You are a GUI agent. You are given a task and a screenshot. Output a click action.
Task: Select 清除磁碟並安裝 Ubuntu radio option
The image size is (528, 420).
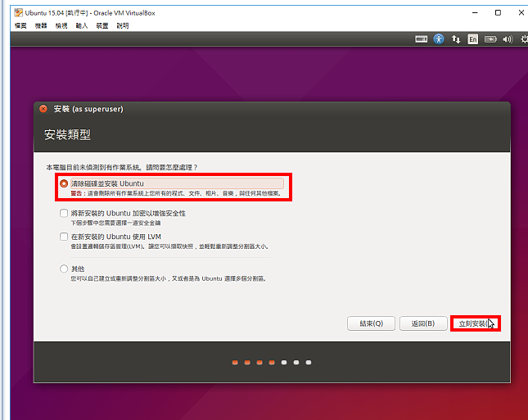point(64,183)
